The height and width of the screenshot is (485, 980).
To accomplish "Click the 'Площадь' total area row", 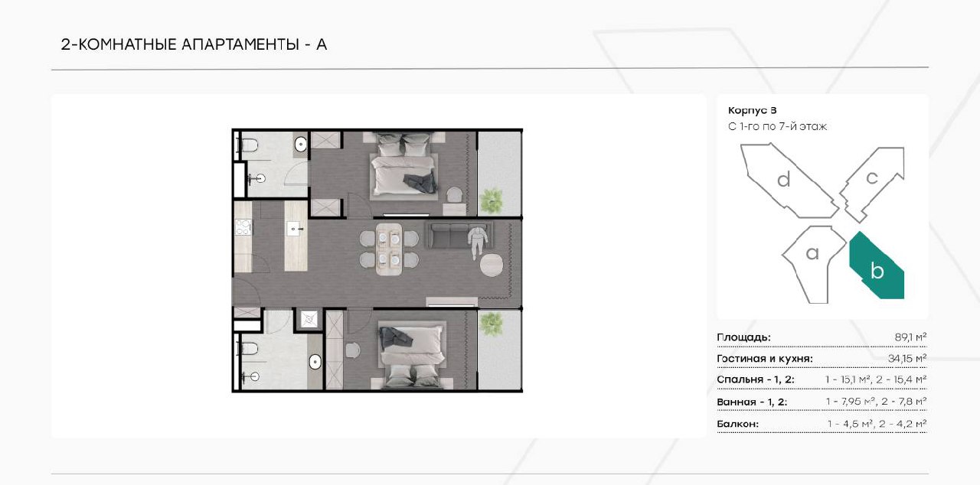I will click(822, 337).
